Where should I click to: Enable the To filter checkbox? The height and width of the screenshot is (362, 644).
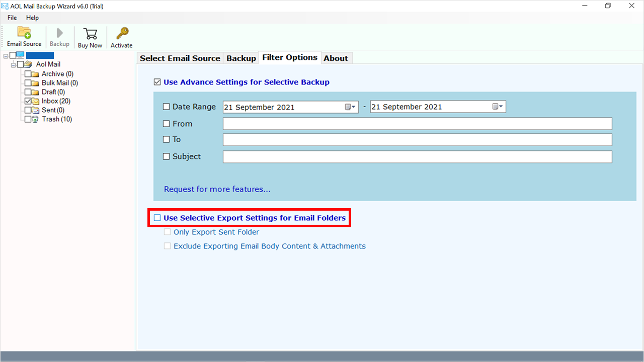(x=167, y=139)
